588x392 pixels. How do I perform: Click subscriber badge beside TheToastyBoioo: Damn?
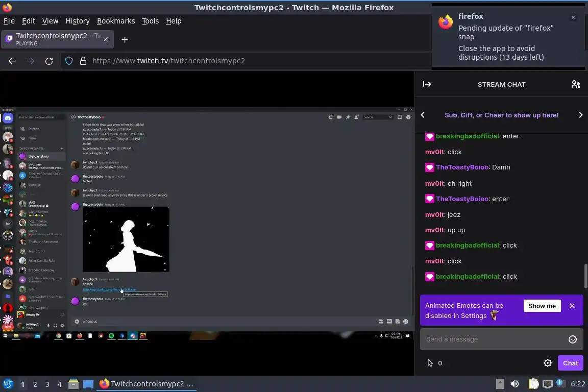coord(429,167)
